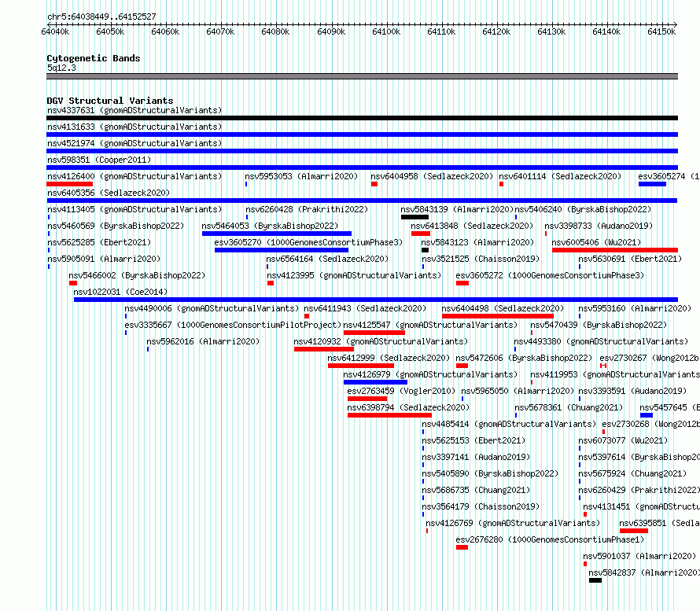Screen dimensions: 700x611
Task: Click the blue bar under nsv4126979
Action: click(375, 382)
